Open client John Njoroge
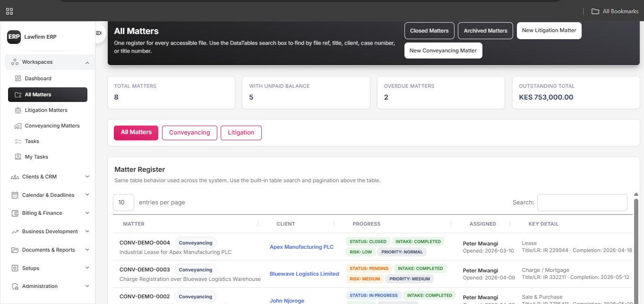 (x=287, y=301)
